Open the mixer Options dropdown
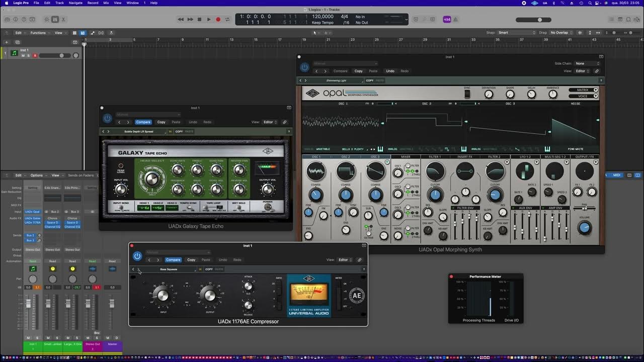 pos(38,175)
